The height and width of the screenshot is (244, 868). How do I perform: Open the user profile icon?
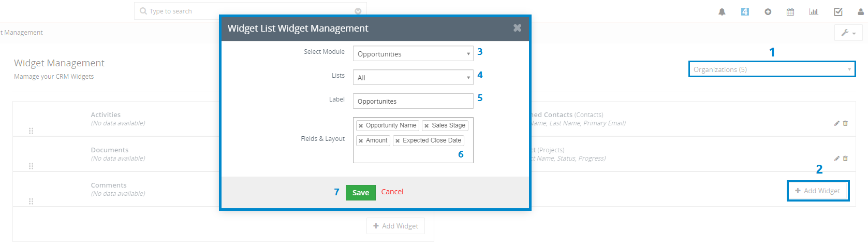(x=861, y=11)
